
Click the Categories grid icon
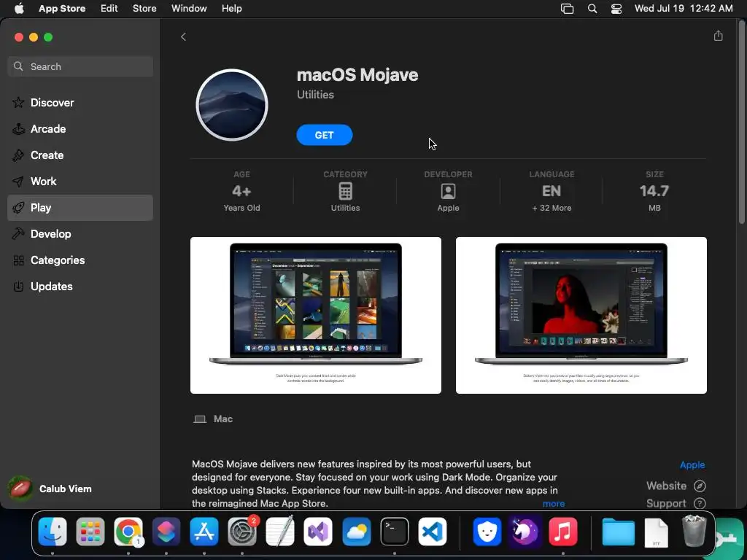pyautogui.click(x=18, y=260)
